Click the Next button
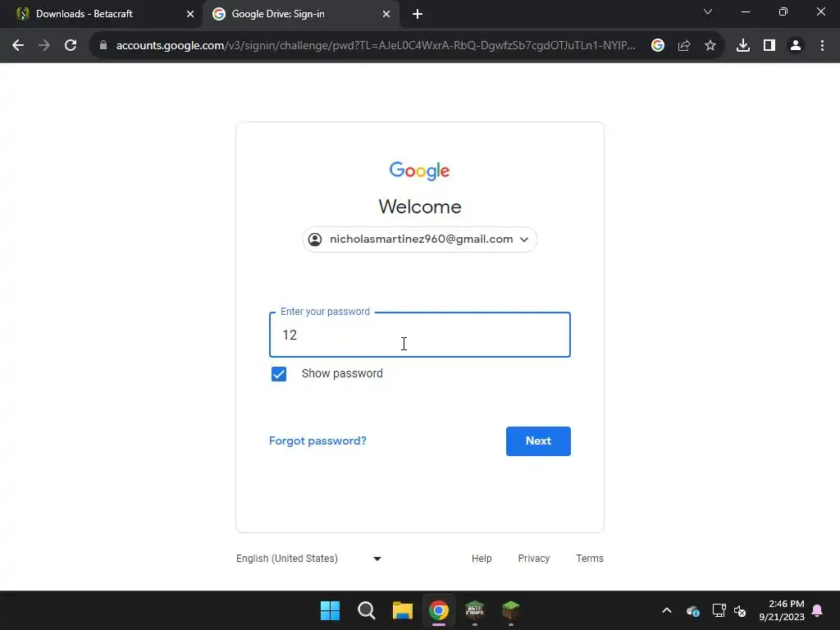The image size is (840, 630). coord(538,441)
